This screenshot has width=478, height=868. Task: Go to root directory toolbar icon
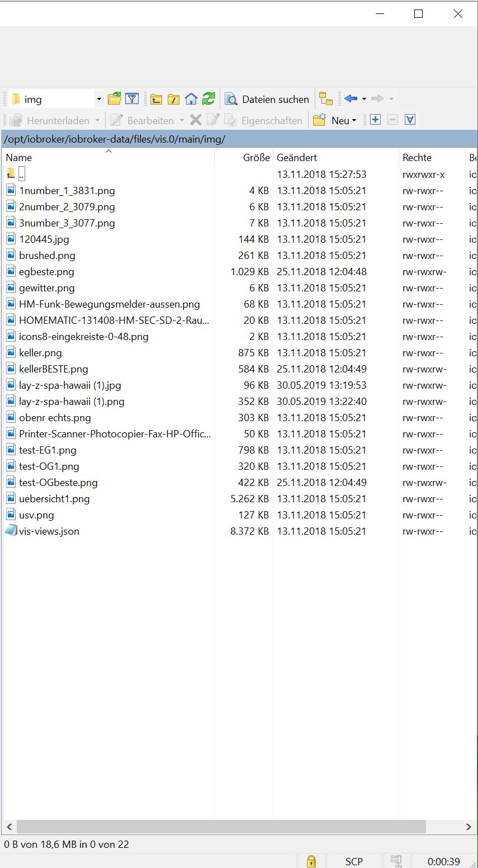coord(174,100)
